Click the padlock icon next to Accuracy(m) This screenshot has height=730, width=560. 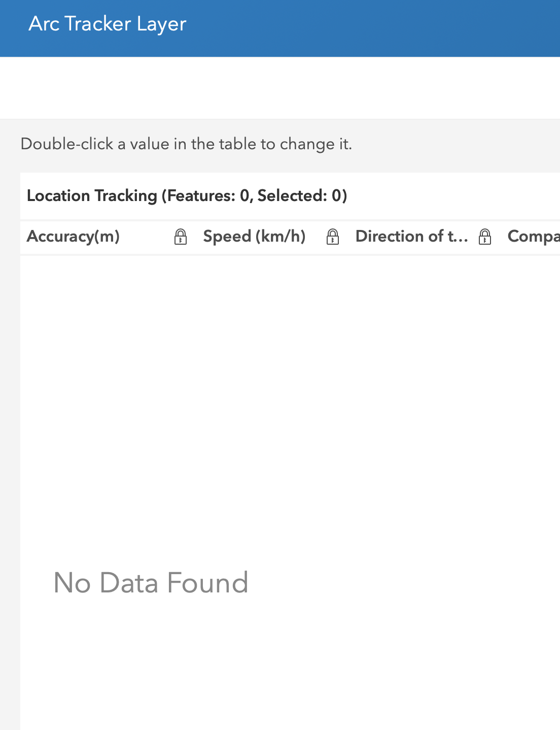click(x=180, y=237)
